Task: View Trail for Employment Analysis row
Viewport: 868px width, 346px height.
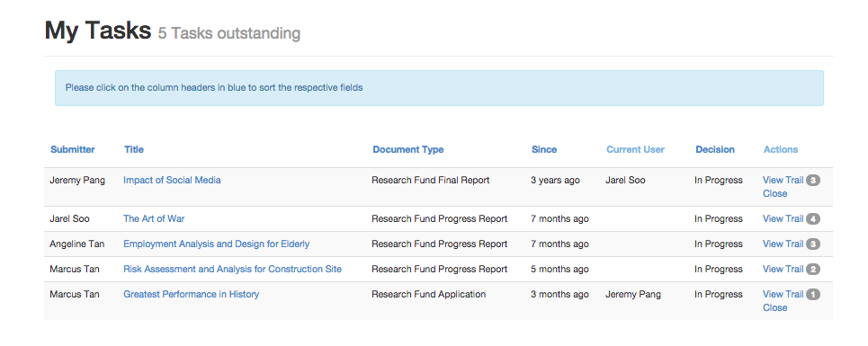Action: coord(783,244)
